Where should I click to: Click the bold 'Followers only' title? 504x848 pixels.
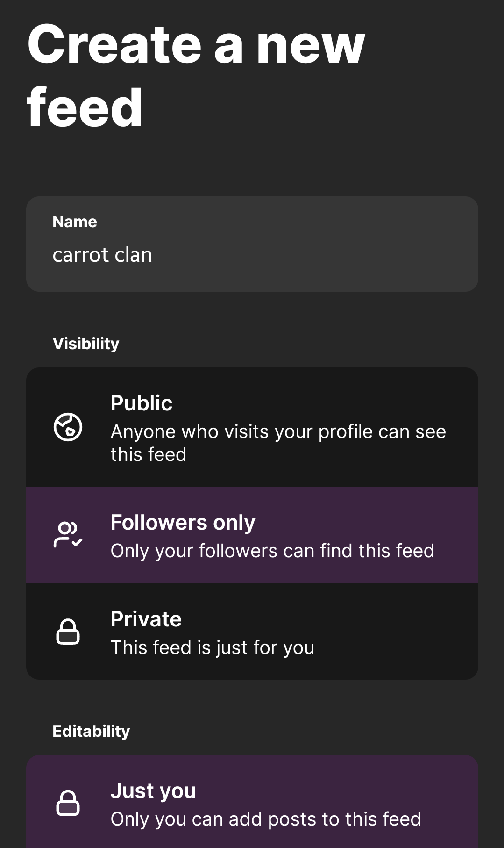183,522
